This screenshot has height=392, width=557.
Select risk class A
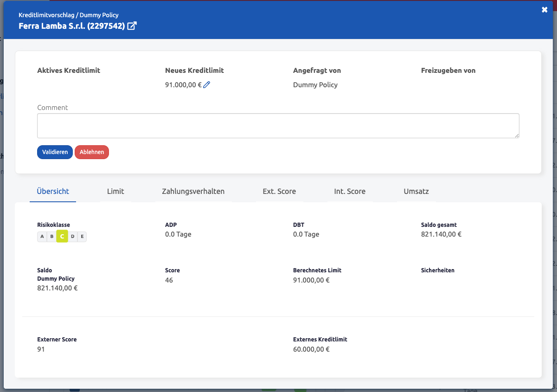click(x=42, y=237)
